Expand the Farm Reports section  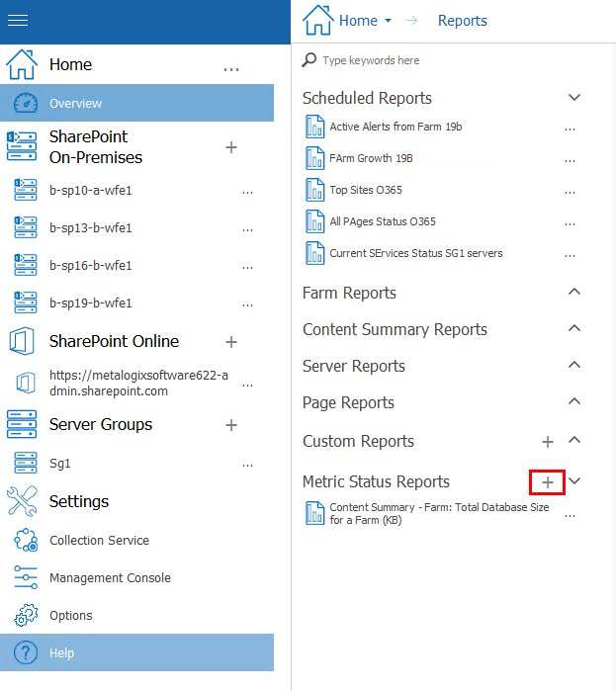574,292
